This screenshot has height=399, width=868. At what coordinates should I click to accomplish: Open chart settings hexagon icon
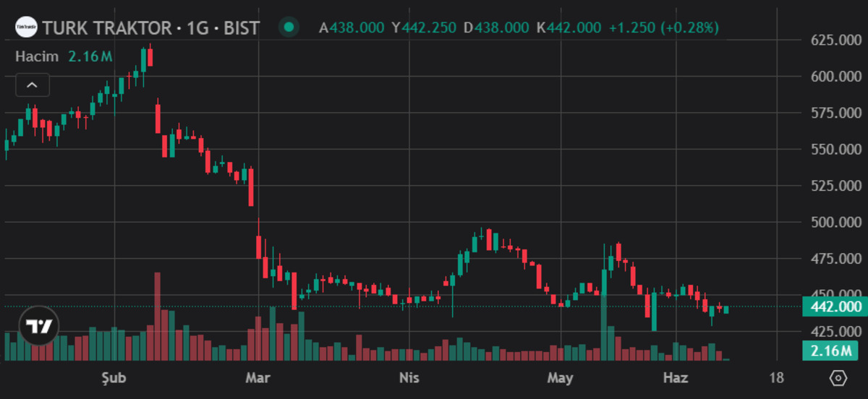838,378
